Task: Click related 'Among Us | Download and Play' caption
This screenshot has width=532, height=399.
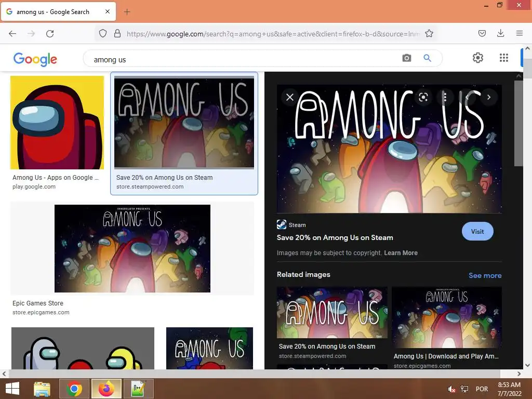Action: click(x=446, y=356)
